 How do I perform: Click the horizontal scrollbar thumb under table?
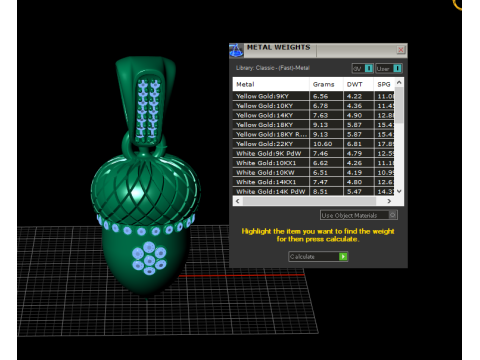point(309,201)
